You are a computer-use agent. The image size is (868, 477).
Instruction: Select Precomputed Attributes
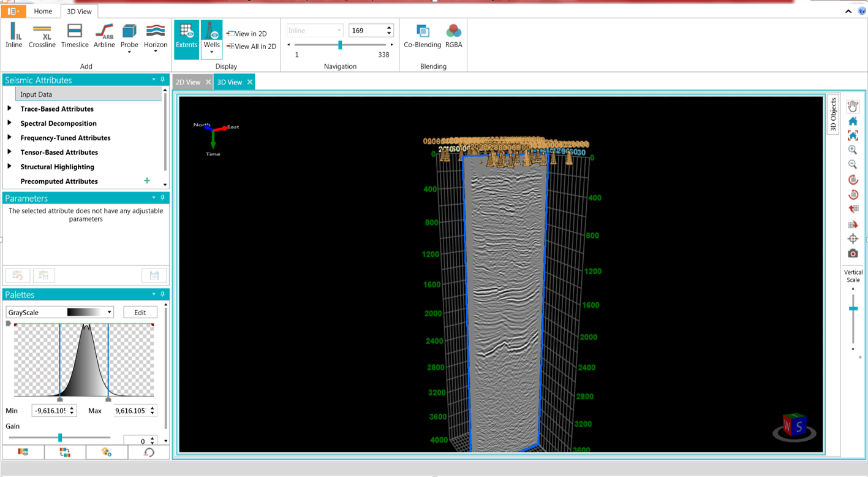[59, 181]
